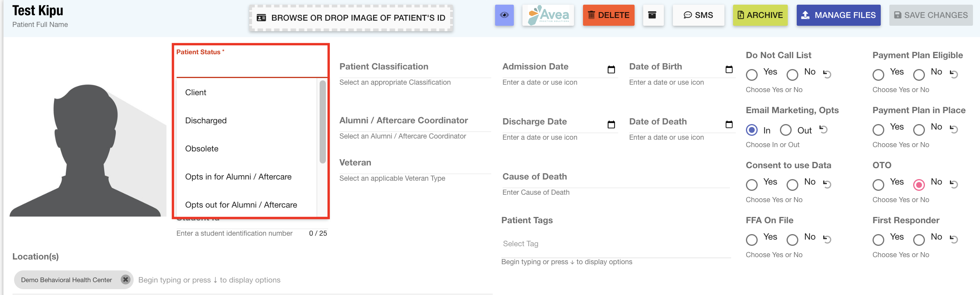Open Admission Date calendar icon
This screenshot has height=295, width=980.
[x=611, y=69]
